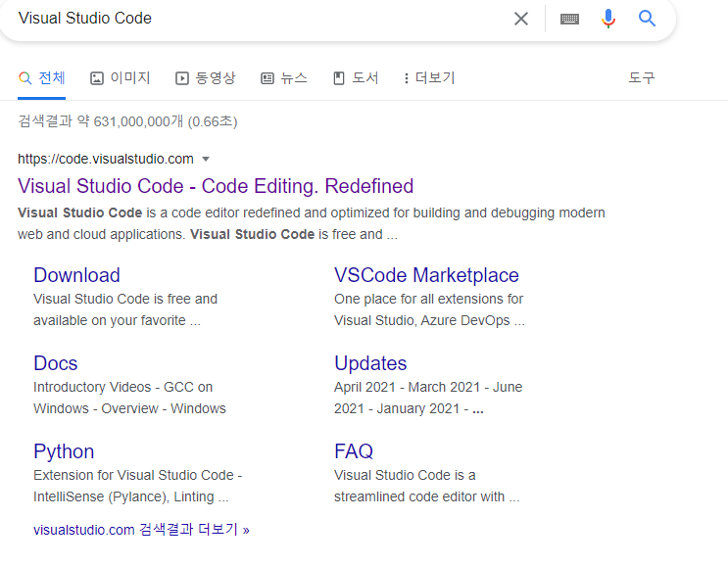Viewport: 728px width, 566px height.
Task: Click snippet 'streamlined code editor with ...'
Action: (x=426, y=496)
